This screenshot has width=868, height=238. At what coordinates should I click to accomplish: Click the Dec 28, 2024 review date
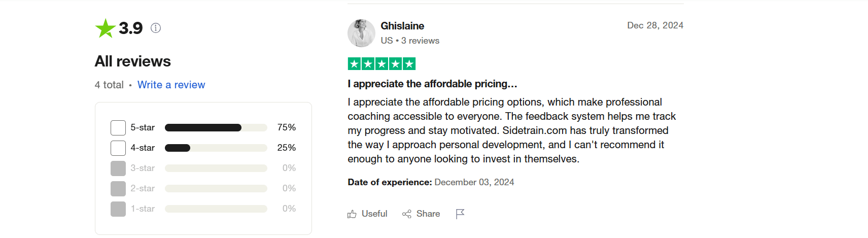point(655,25)
